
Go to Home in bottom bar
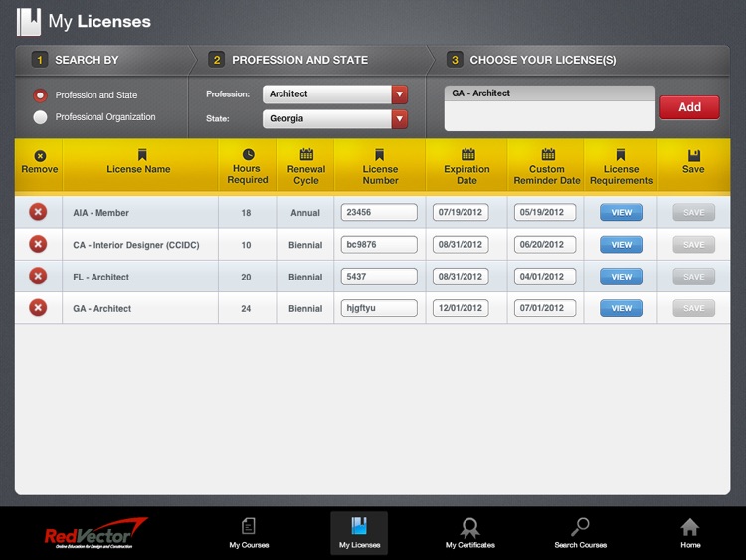click(690, 533)
